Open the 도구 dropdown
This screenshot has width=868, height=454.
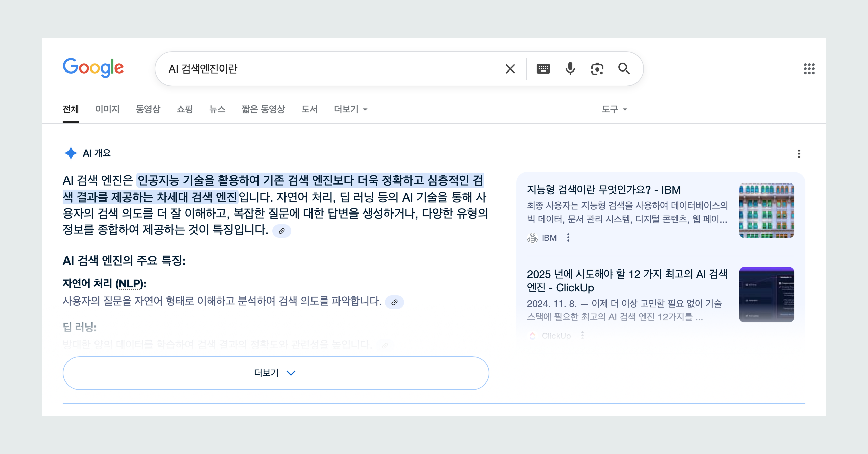point(614,109)
